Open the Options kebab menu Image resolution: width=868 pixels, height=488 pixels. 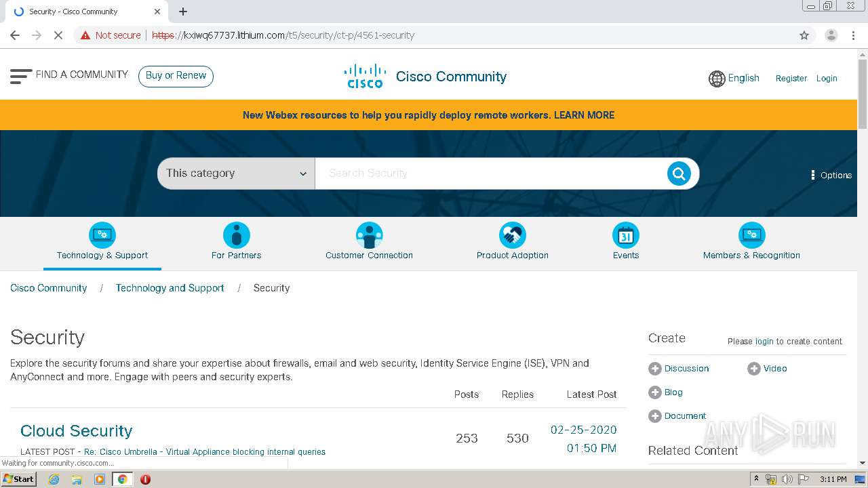tap(831, 175)
